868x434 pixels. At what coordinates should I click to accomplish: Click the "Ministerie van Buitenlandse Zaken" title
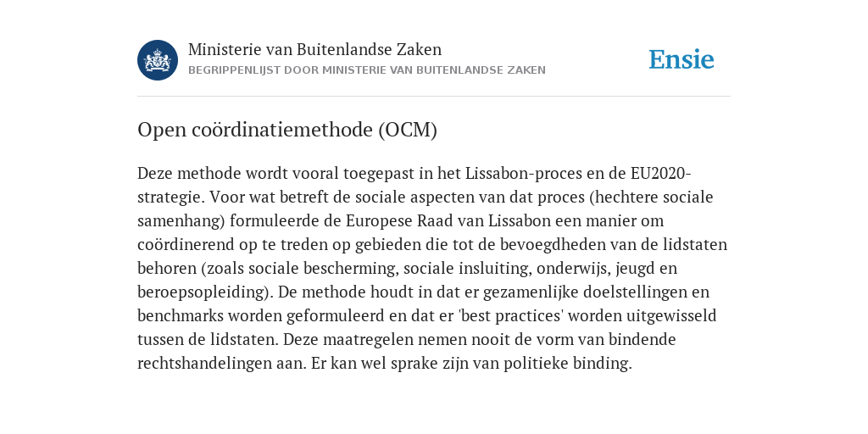[315, 49]
